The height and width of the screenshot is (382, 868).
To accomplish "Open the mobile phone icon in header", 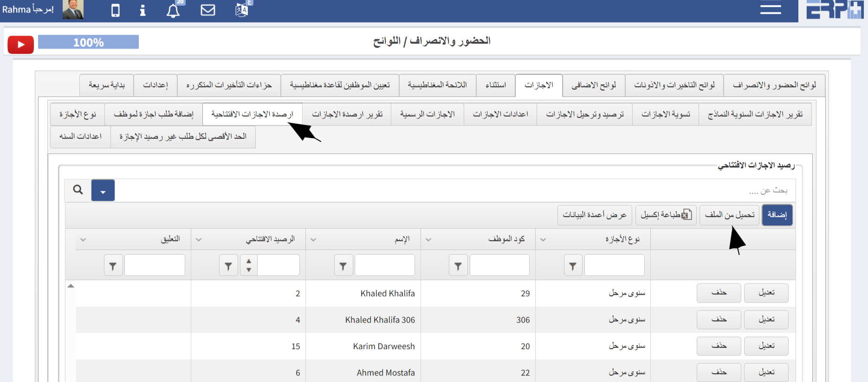I will click(x=116, y=10).
